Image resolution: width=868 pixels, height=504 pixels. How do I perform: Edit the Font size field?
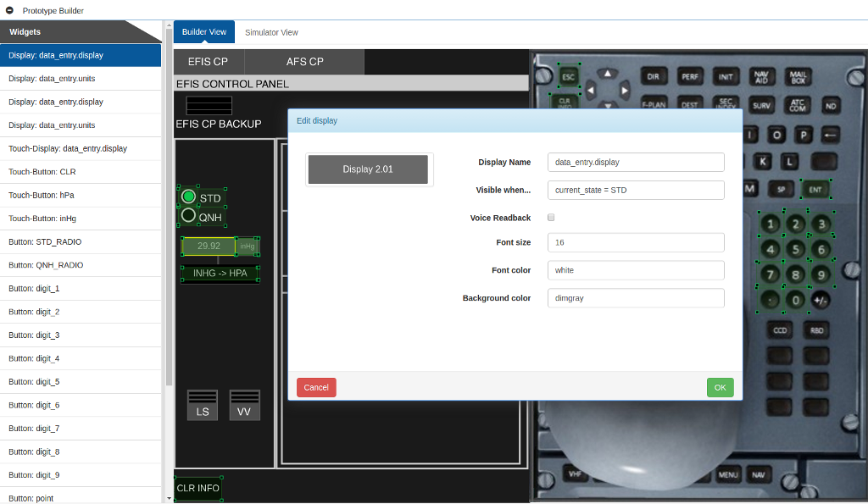[636, 242]
